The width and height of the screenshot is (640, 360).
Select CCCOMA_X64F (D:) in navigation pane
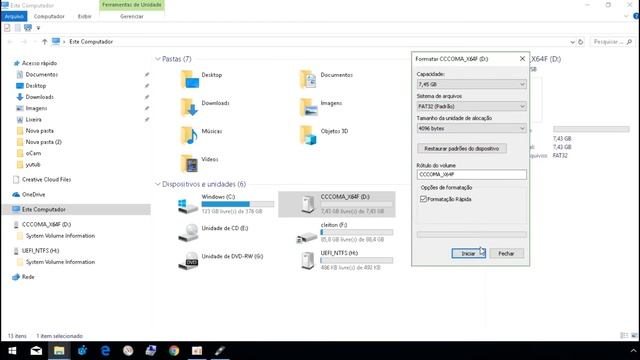coord(46,224)
